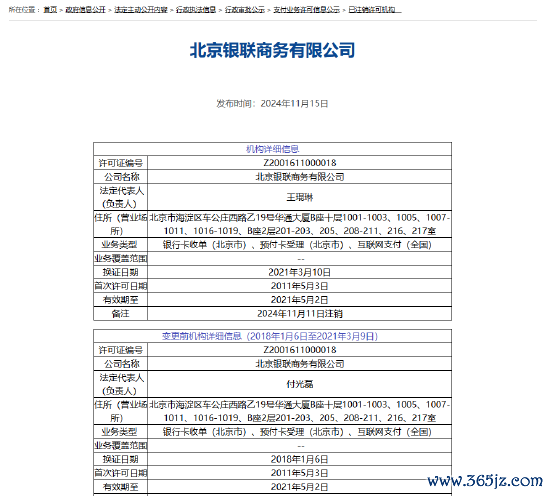The width and height of the screenshot is (550, 496).
Task: Click the page title 北京银联商务有限公司
Action: pyautogui.click(x=272, y=50)
